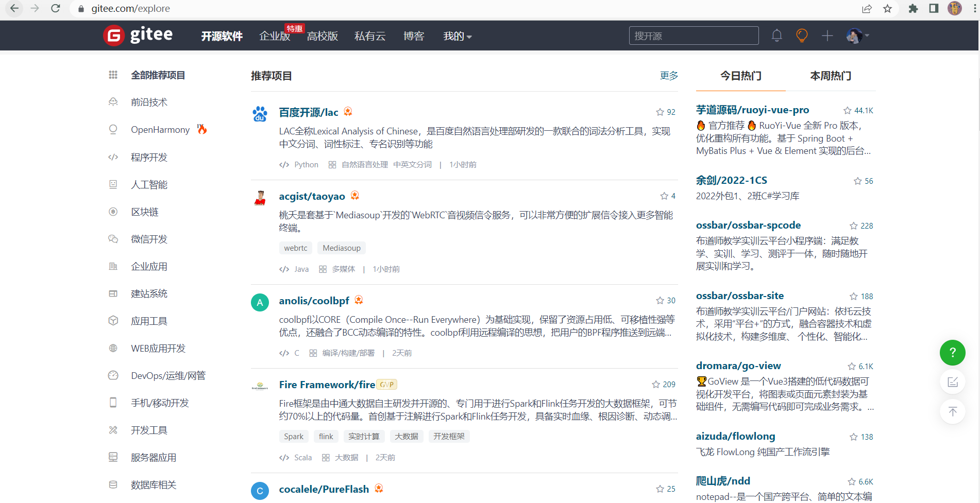980x503 pixels.
Task: Click the address bar URL gitee.com/explore
Action: pyautogui.click(x=131, y=8)
